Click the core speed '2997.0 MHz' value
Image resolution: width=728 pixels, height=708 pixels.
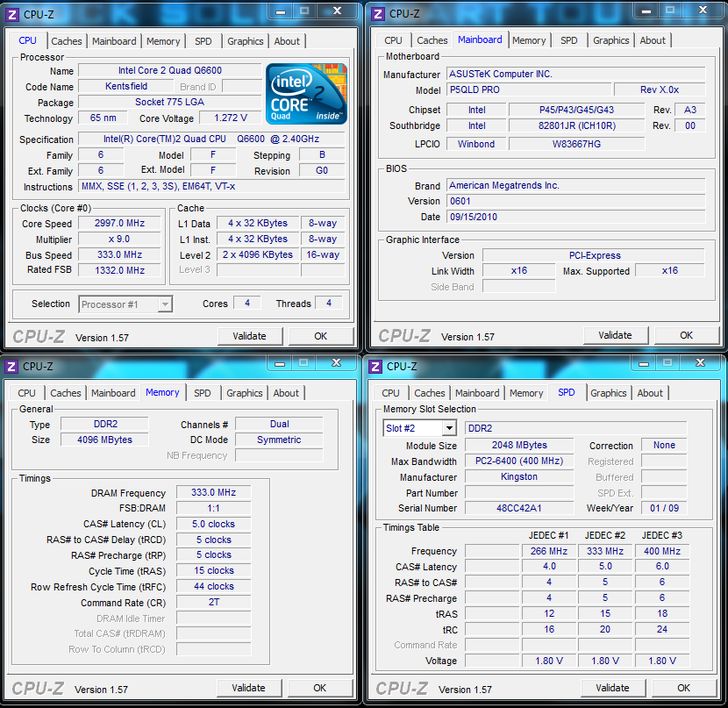pos(120,224)
